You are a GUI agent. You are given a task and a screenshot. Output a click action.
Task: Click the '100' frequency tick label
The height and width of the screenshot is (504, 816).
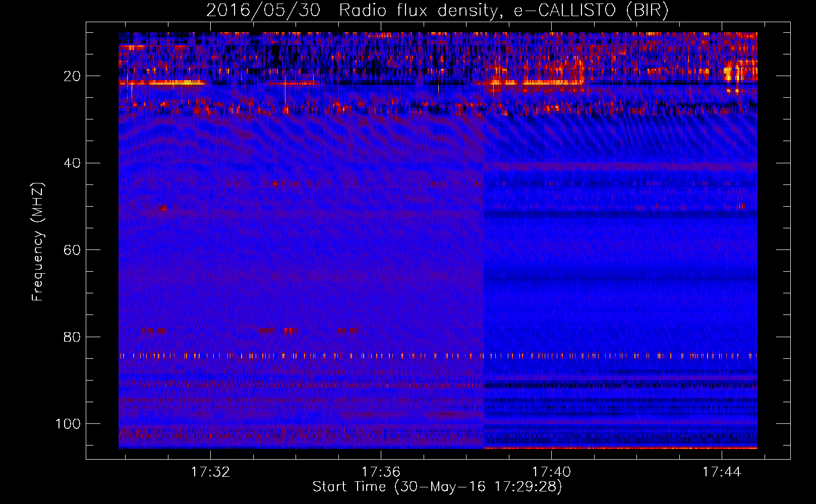(68, 424)
